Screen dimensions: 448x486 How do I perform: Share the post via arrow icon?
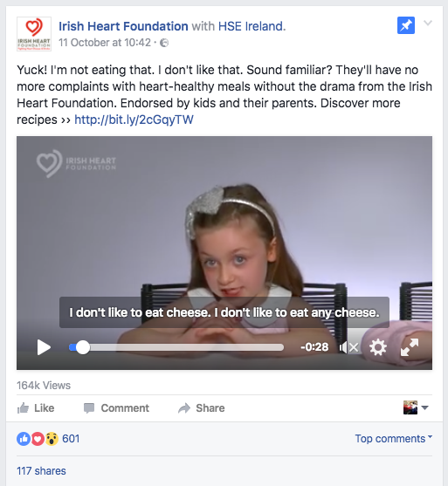[184, 408]
